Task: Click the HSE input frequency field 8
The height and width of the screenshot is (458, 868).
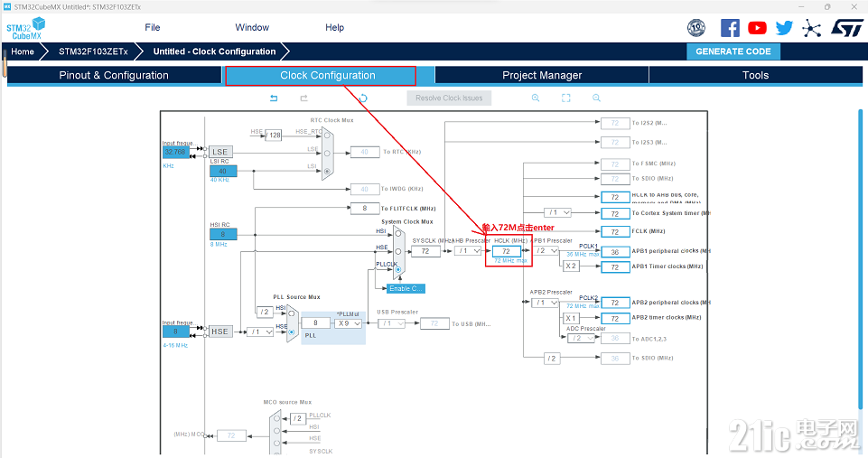Action: coord(175,332)
